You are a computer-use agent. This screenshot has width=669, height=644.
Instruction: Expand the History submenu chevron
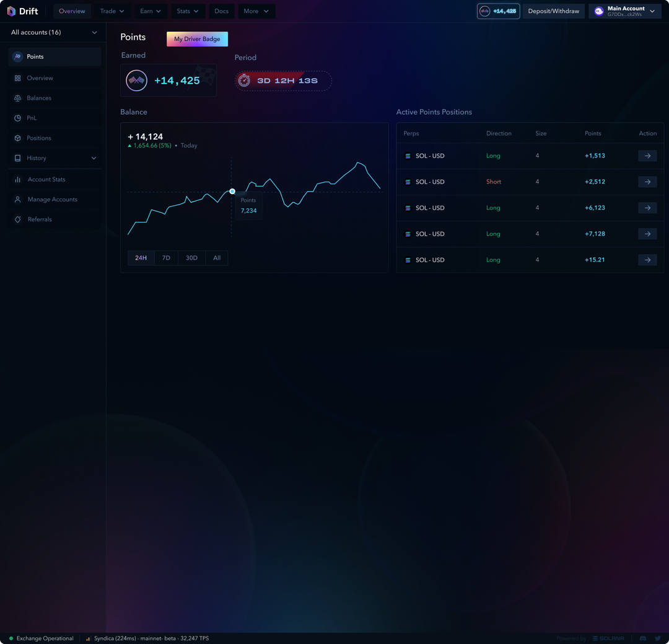(x=94, y=158)
